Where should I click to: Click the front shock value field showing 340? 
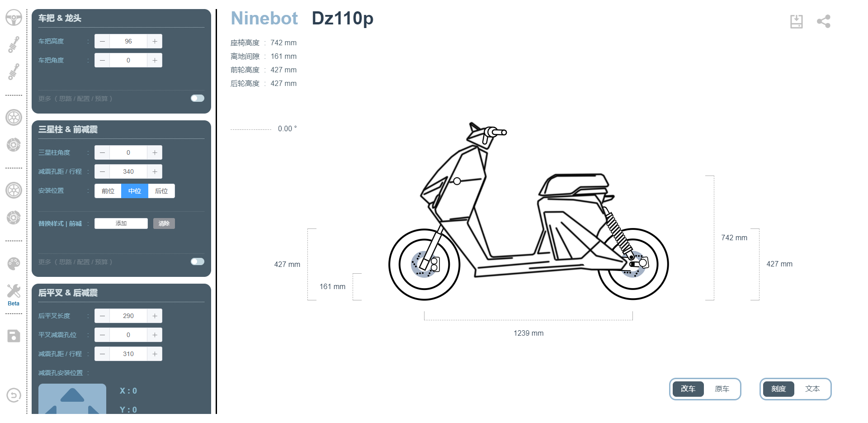click(x=128, y=171)
